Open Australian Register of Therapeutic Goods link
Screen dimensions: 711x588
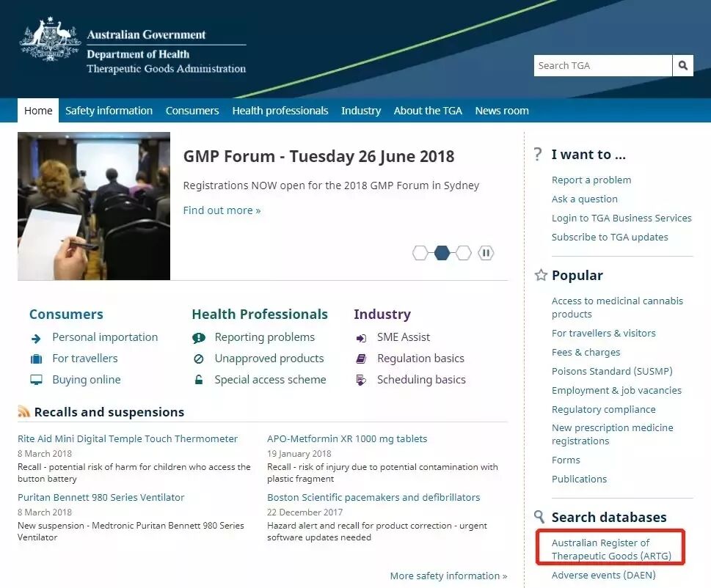point(611,549)
